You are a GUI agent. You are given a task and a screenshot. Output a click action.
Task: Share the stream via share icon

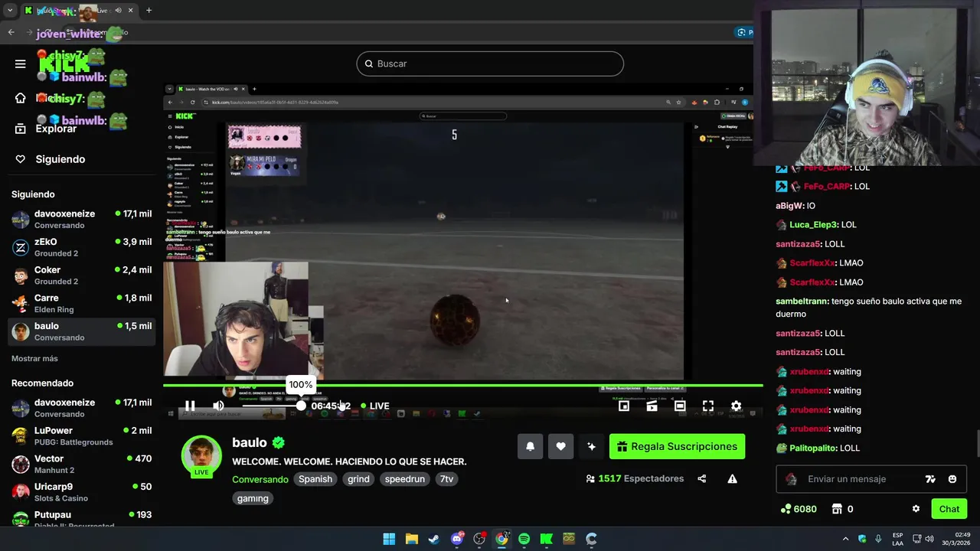701,478
